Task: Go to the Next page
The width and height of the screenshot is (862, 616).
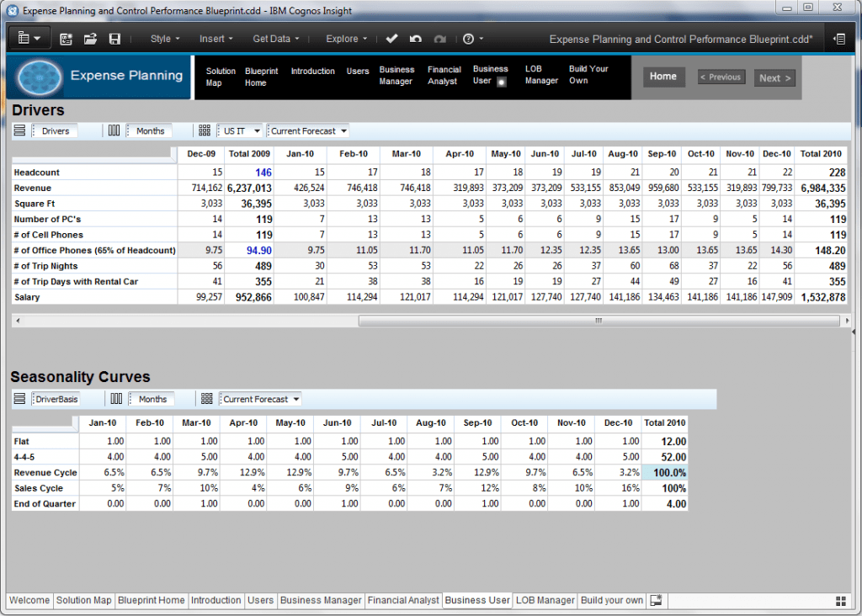Action: coord(774,77)
